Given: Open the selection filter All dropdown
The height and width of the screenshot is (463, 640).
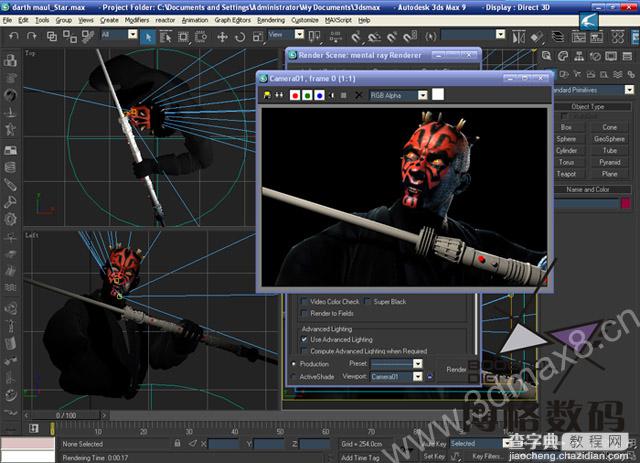Looking at the screenshot, I should click(133, 34).
